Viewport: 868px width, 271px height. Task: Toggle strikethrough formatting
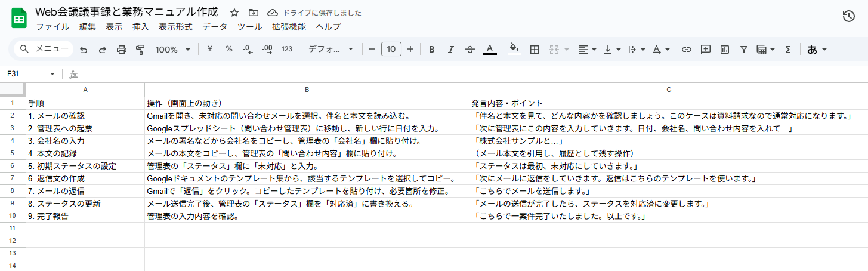[x=470, y=49]
